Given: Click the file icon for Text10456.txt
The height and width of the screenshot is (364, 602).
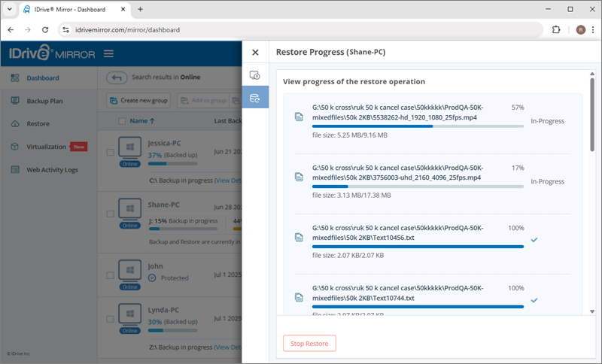Looking at the screenshot, I should (299, 237).
